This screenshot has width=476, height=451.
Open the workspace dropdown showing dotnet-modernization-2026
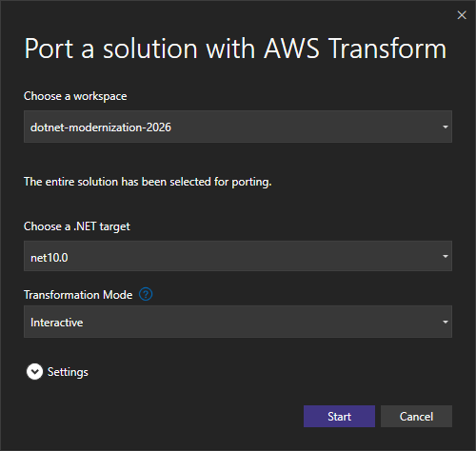tap(238, 127)
